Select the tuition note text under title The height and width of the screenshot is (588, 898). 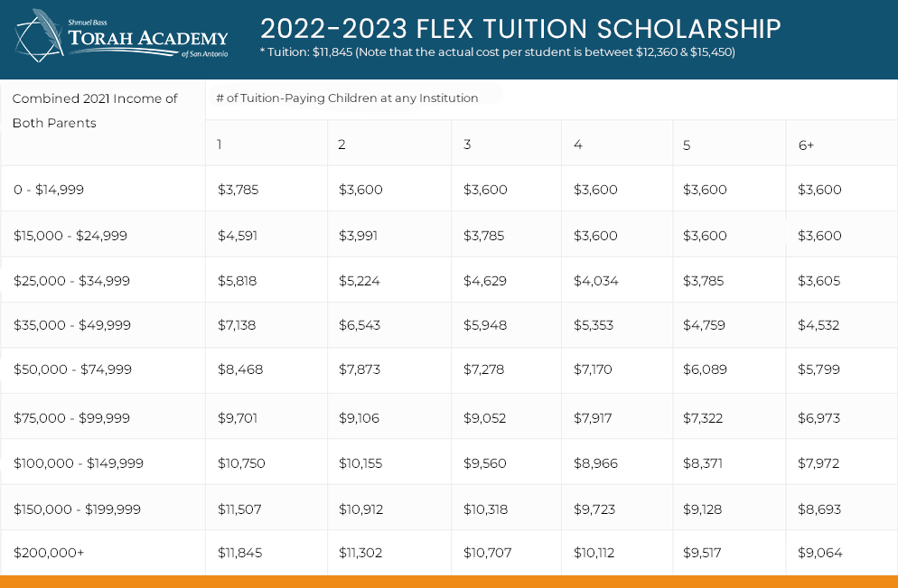click(x=497, y=52)
